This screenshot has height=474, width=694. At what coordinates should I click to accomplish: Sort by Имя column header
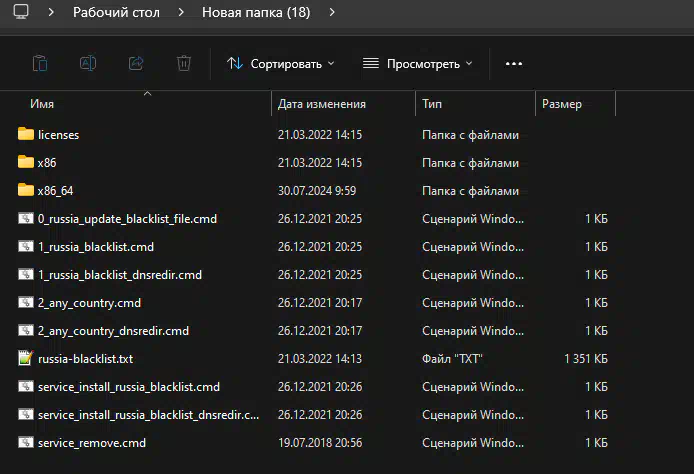tap(42, 104)
